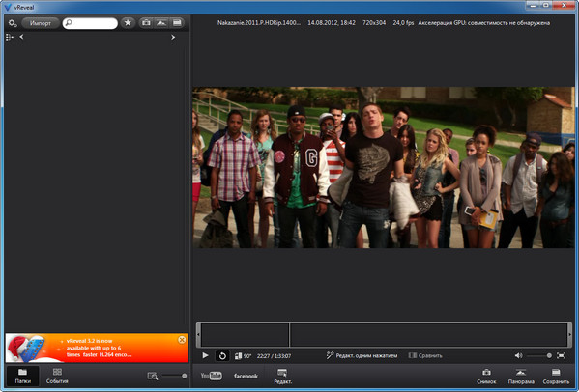Click the gallery search field
The image size is (579, 392).
pos(90,23)
